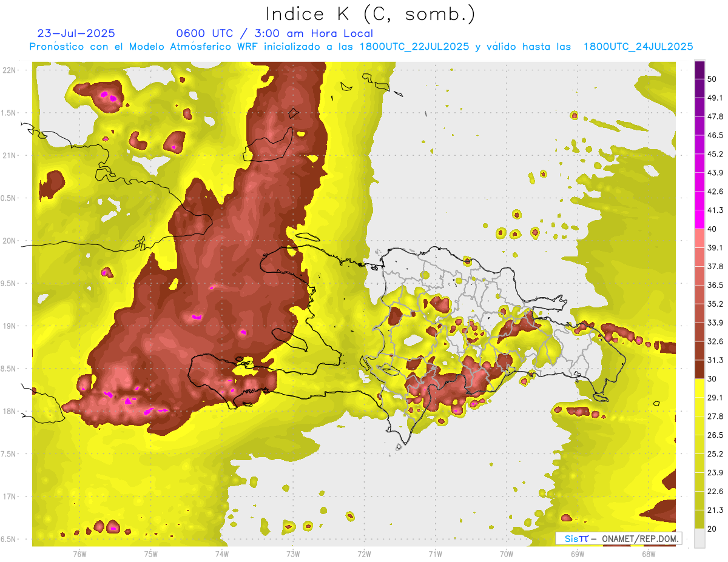Click the "29.1" color scale value
This screenshot has width=728, height=562.
point(715,398)
